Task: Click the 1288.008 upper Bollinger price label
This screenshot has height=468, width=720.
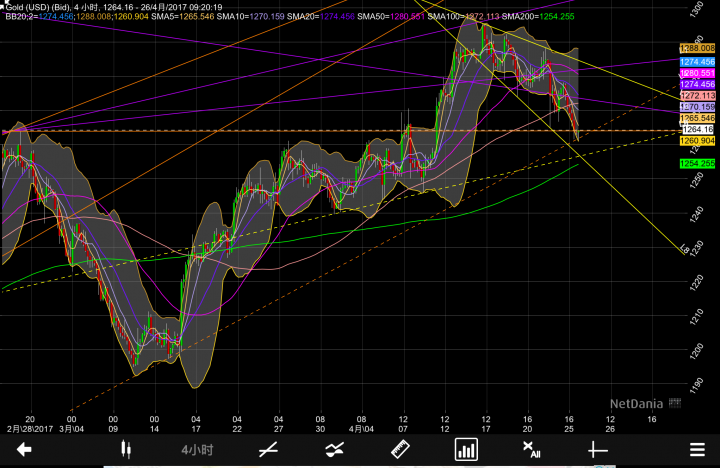Action: (697, 48)
